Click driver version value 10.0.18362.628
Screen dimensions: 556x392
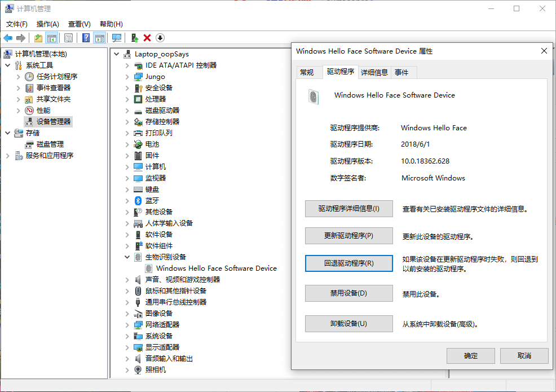[425, 161]
